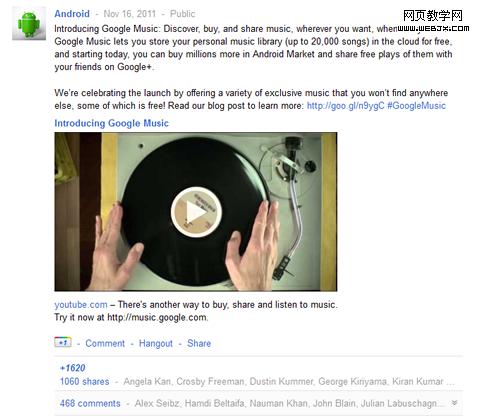Open the youtube.com source link
Screen dimensions: 480x418
coord(81,304)
